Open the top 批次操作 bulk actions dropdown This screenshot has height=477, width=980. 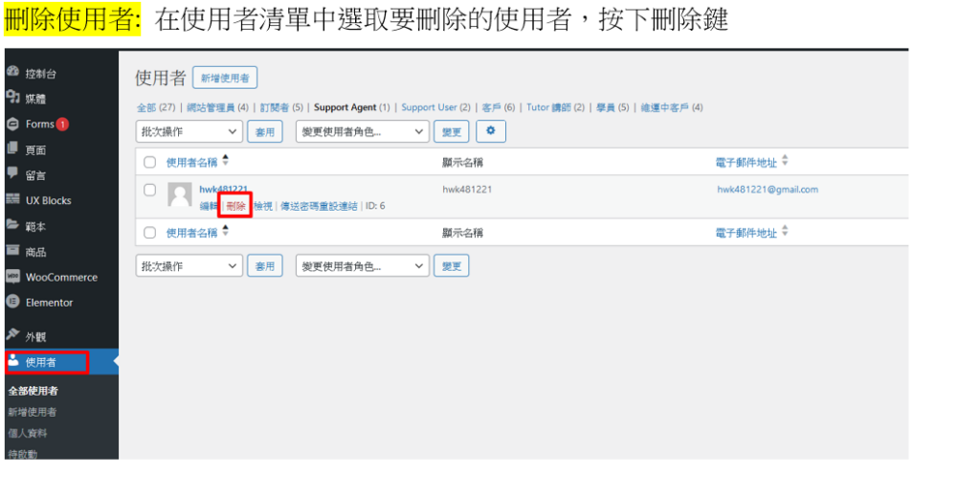pos(189,132)
